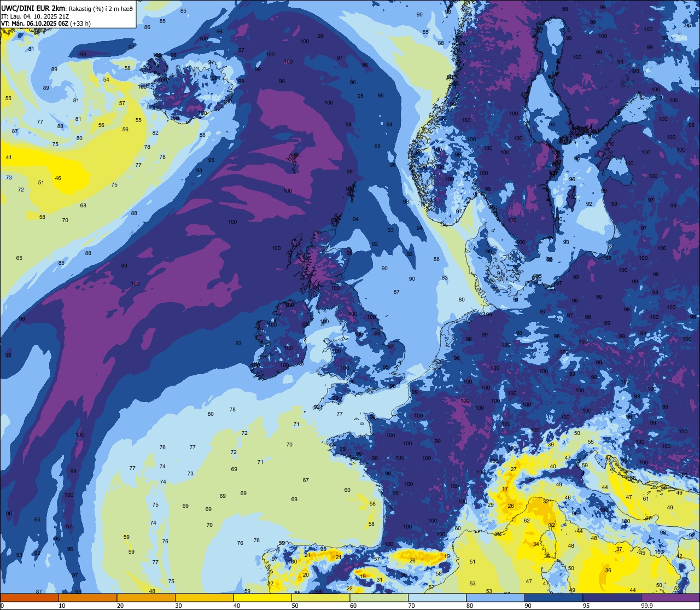
Task: Click the "17" humidity value on the map
Action: click(505, 489)
